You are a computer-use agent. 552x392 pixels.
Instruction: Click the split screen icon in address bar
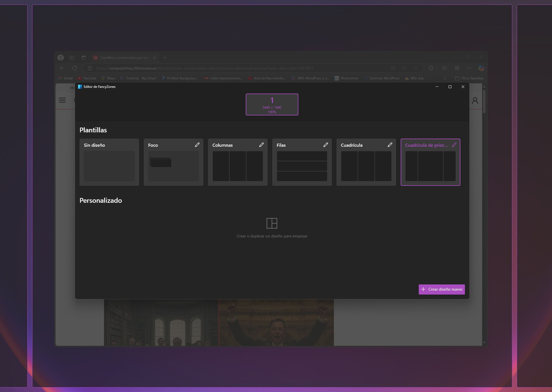393,68
